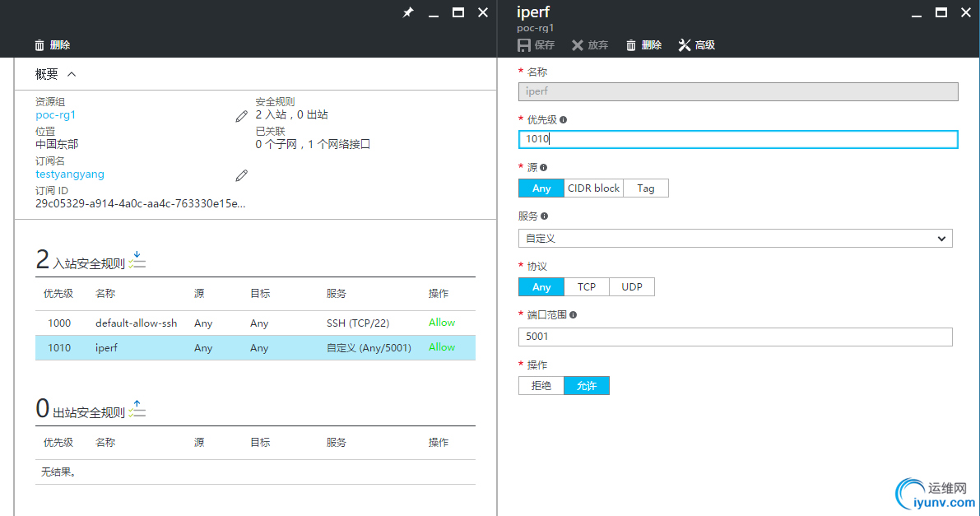Pin the left blade with pushpin icon
The width and height of the screenshot is (980, 516).
408,12
